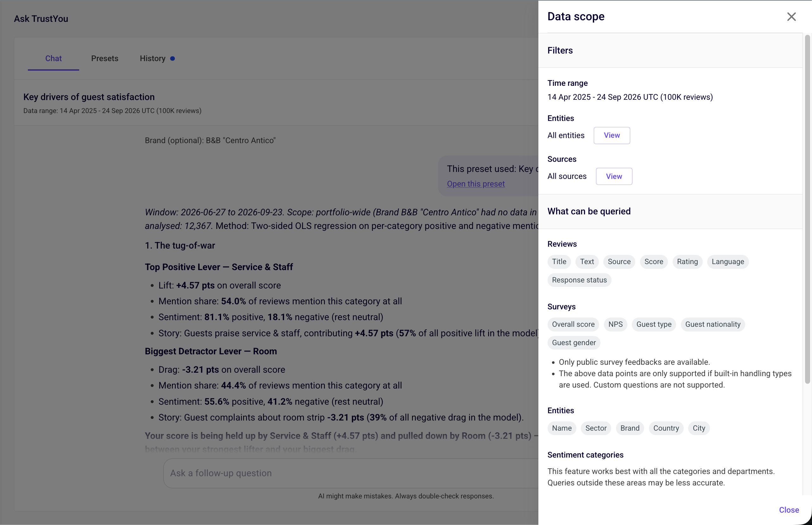Screen dimensions: 812x525
Task: Select the Title chip under Reviews
Action: click(x=559, y=262)
